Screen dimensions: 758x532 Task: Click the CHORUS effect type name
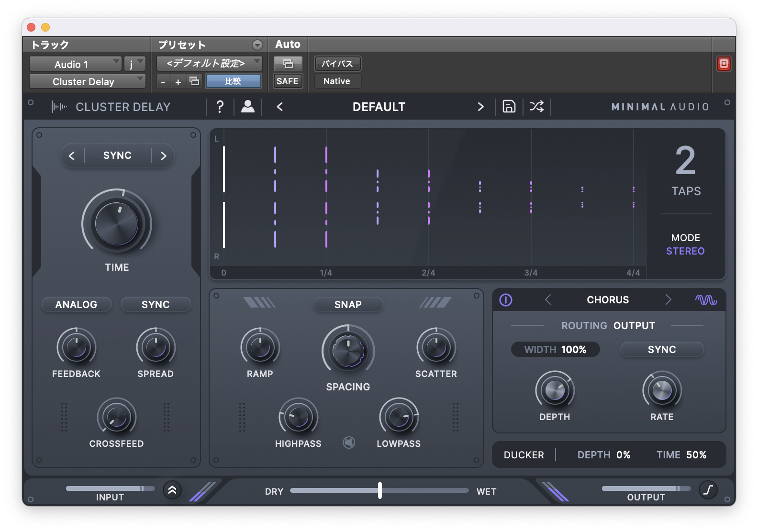608,300
